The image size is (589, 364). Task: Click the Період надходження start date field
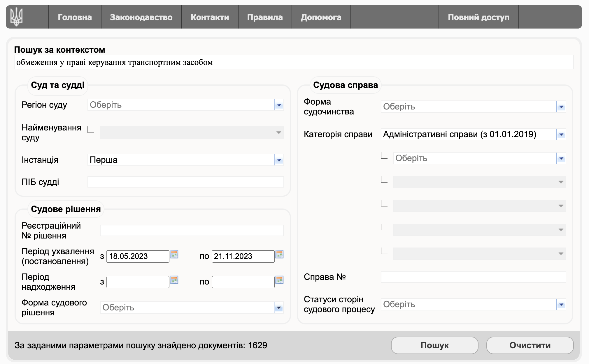click(138, 282)
